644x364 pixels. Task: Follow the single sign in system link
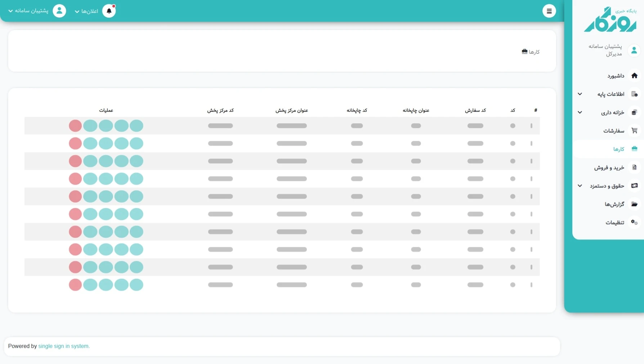pos(64,346)
